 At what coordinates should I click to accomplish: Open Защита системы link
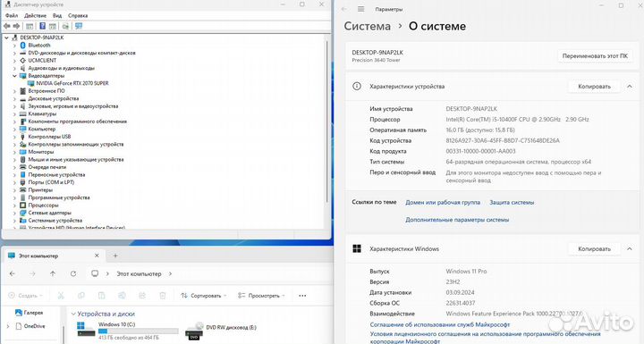(512, 202)
